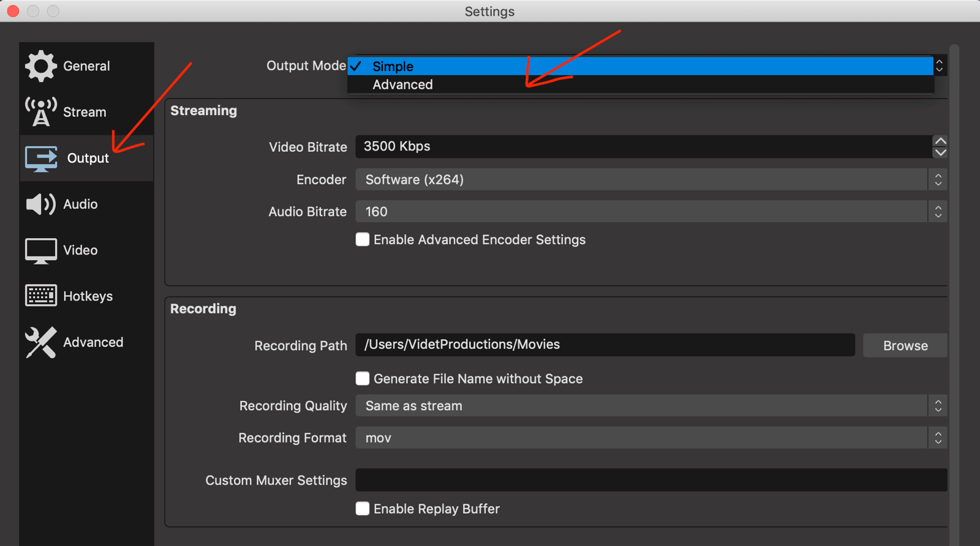This screenshot has height=546, width=980.
Task: Open the Encoder dropdown
Action: (x=651, y=179)
